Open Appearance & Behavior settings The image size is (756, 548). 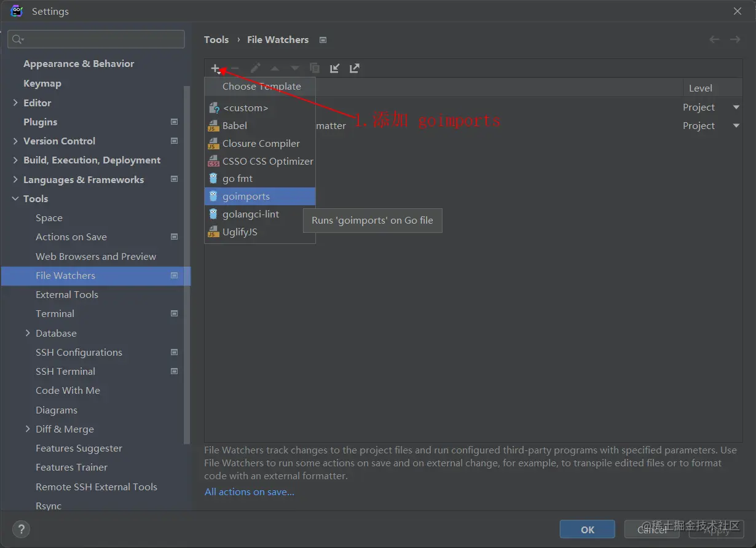(x=79, y=64)
